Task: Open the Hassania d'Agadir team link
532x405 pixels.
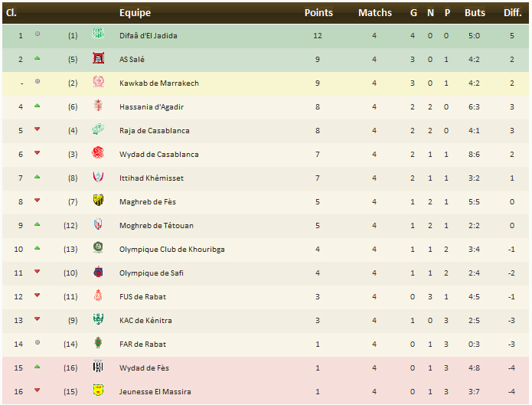Action: (152, 106)
